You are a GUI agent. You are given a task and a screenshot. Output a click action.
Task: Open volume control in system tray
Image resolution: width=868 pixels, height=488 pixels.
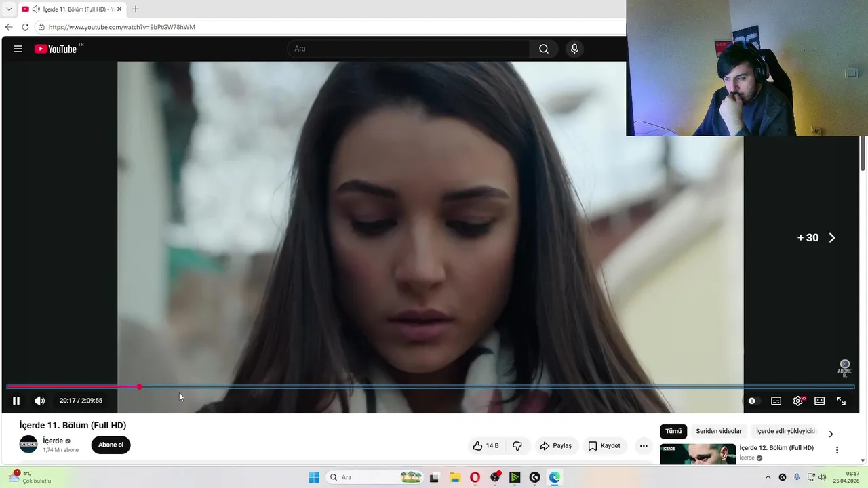click(x=823, y=477)
